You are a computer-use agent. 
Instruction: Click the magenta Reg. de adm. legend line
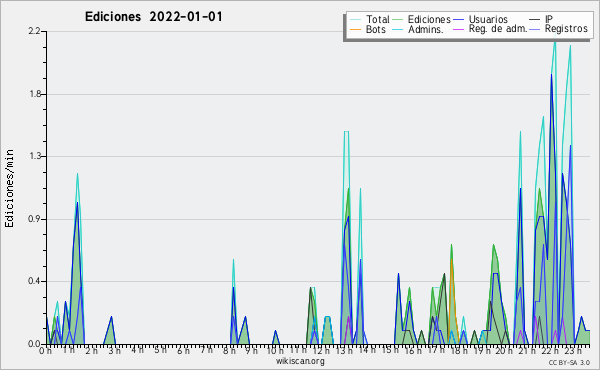(x=458, y=29)
